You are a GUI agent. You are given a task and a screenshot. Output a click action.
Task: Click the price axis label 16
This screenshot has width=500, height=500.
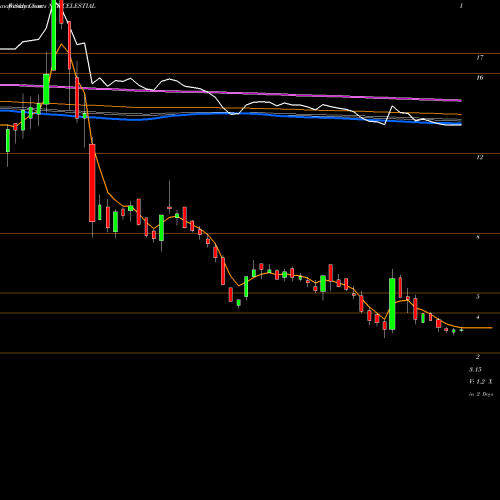click(480, 78)
